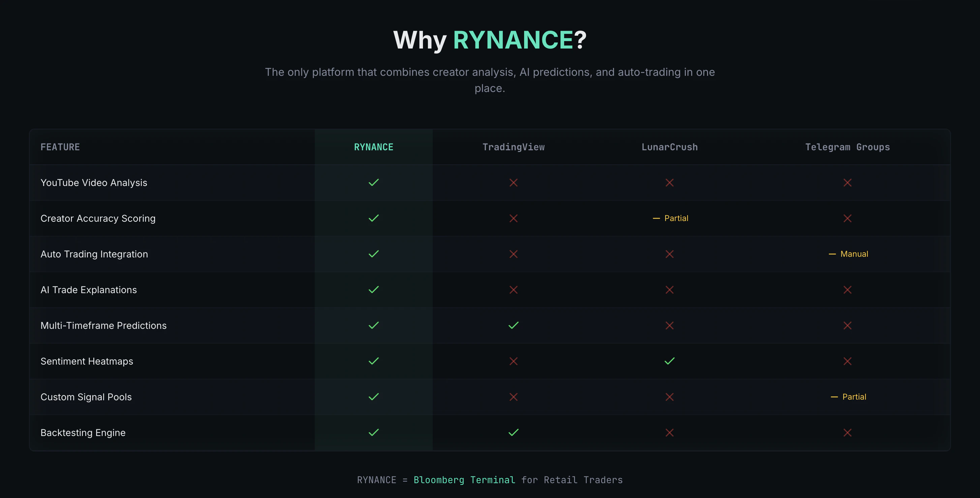Select the RYNANCE column header
The image size is (980, 498).
click(x=374, y=147)
